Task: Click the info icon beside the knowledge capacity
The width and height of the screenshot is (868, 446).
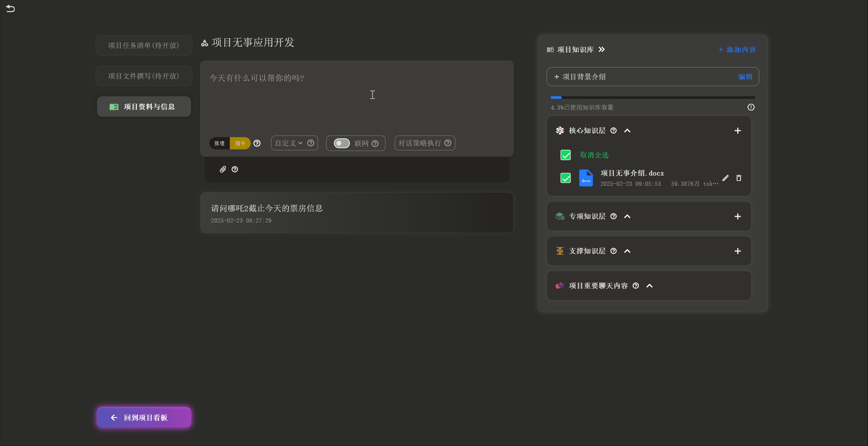Action: pos(751,107)
